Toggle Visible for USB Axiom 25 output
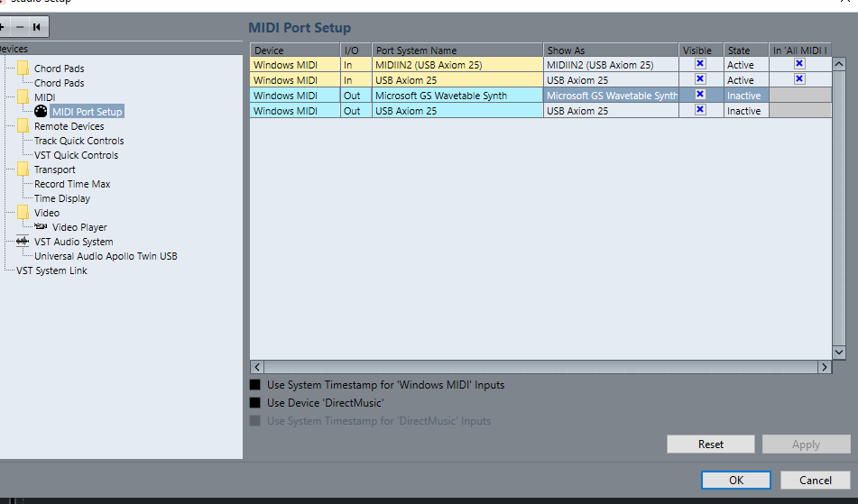 click(700, 110)
